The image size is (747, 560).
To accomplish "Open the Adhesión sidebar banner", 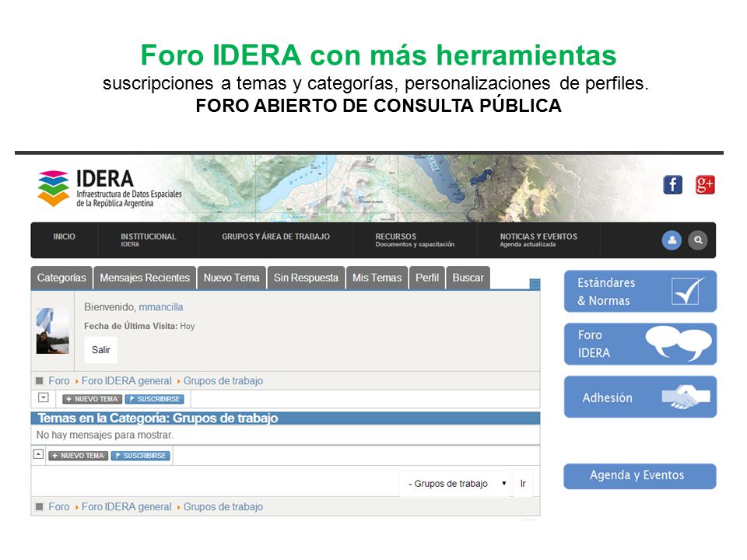I will tap(640, 397).
